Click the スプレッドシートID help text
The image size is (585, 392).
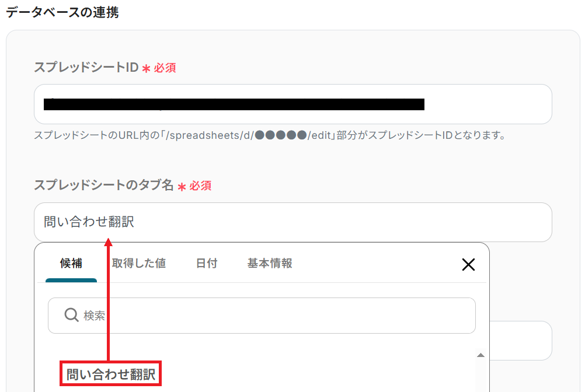coord(270,135)
